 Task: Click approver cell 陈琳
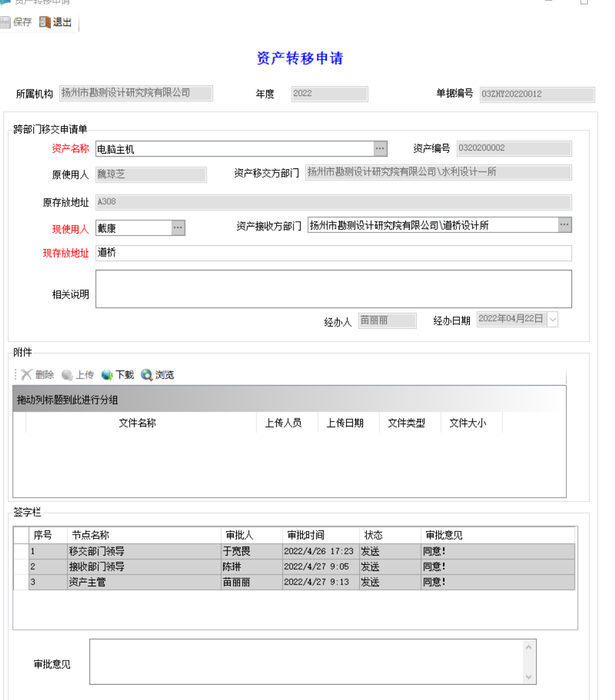(252, 567)
